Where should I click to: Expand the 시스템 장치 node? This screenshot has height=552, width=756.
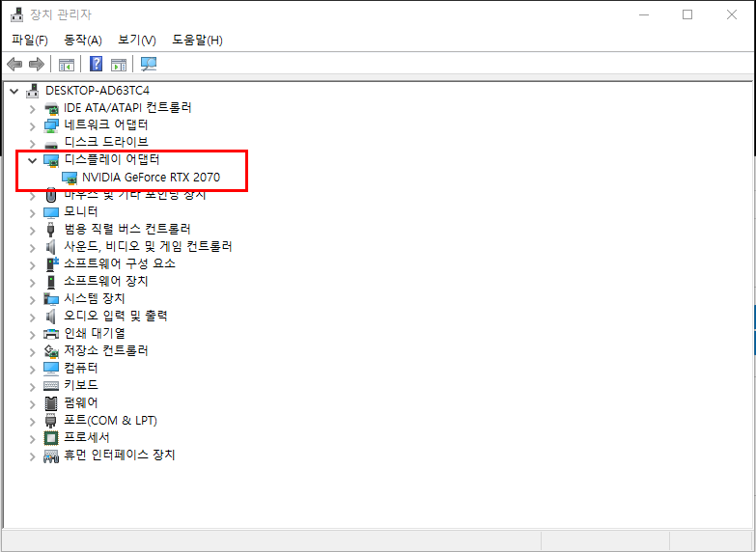(x=32, y=300)
